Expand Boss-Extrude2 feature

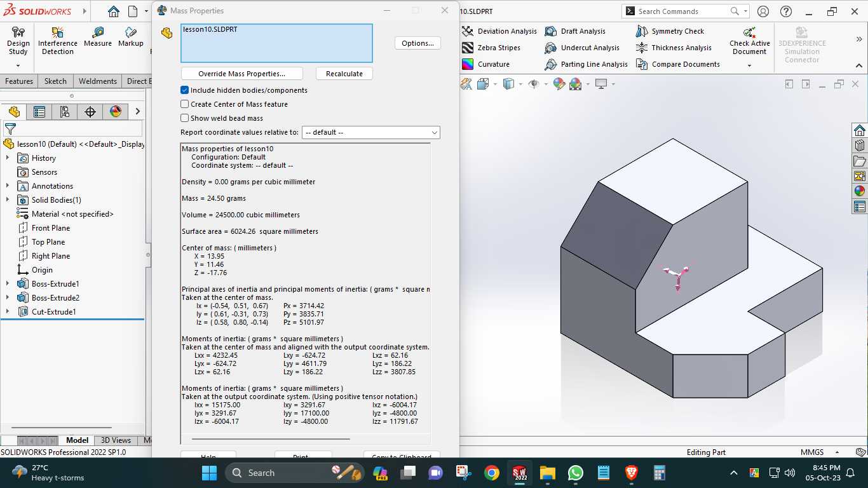tap(8, 298)
